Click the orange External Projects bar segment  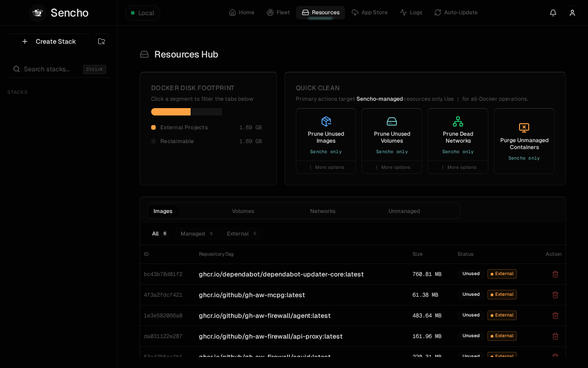pyautogui.click(x=171, y=112)
